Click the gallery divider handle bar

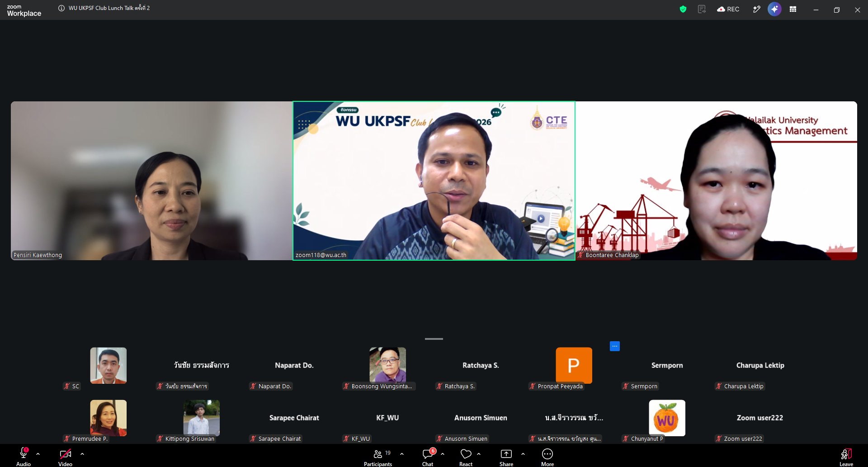(x=434, y=338)
